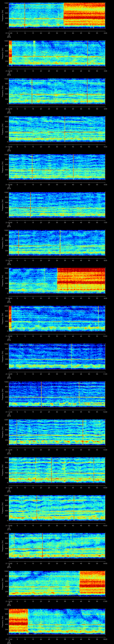Screen dimensions: 114x644
Task: Click the 21:08:00 start time label
Action: (x=9, y=298)
